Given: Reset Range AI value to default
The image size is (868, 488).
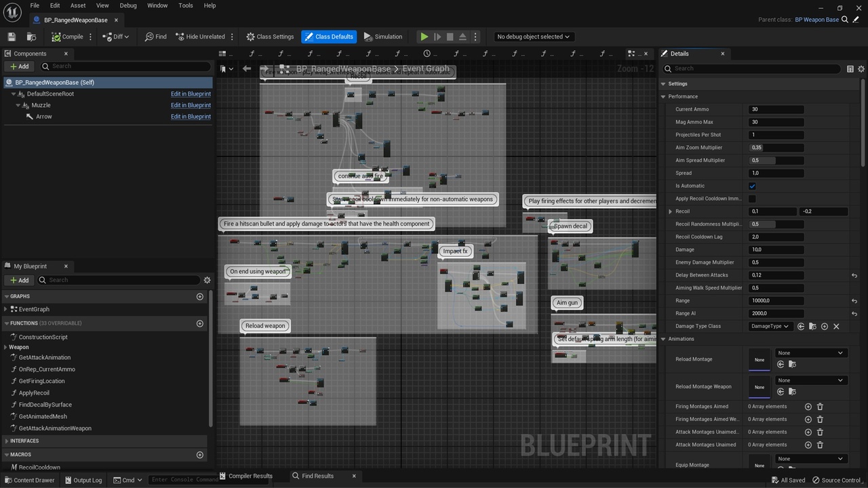Looking at the screenshot, I should (x=854, y=314).
